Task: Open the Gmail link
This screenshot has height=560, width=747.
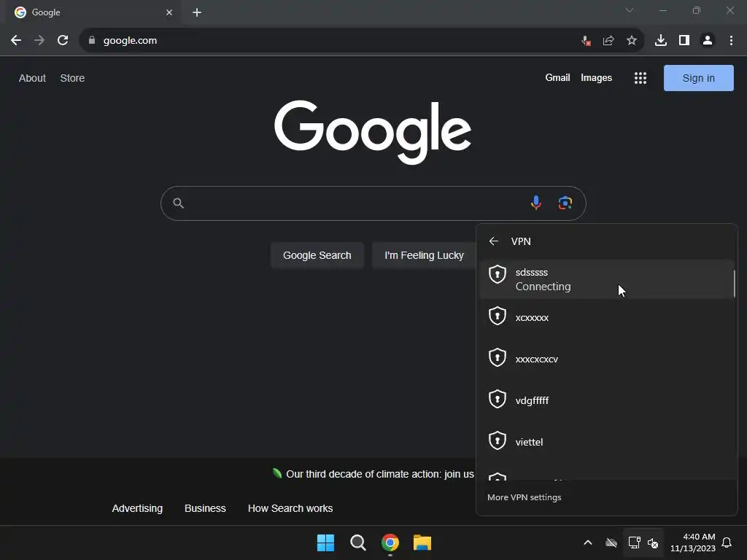Action: click(x=557, y=77)
